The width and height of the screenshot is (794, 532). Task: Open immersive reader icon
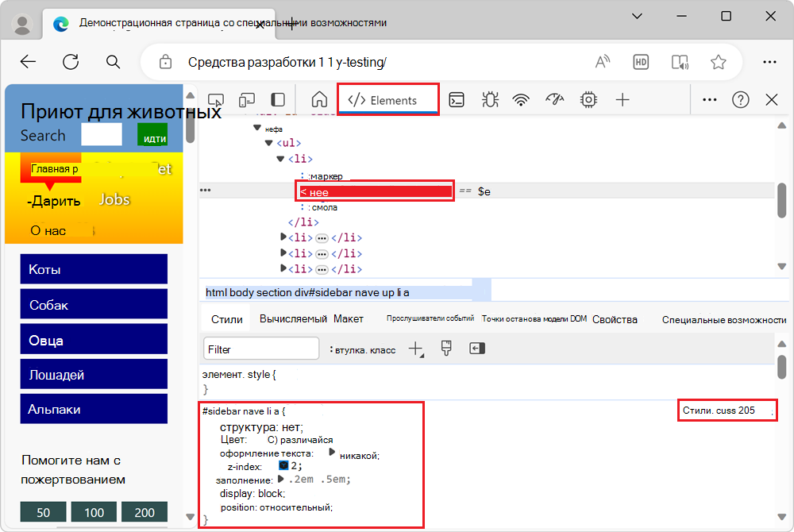tap(680, 62)
